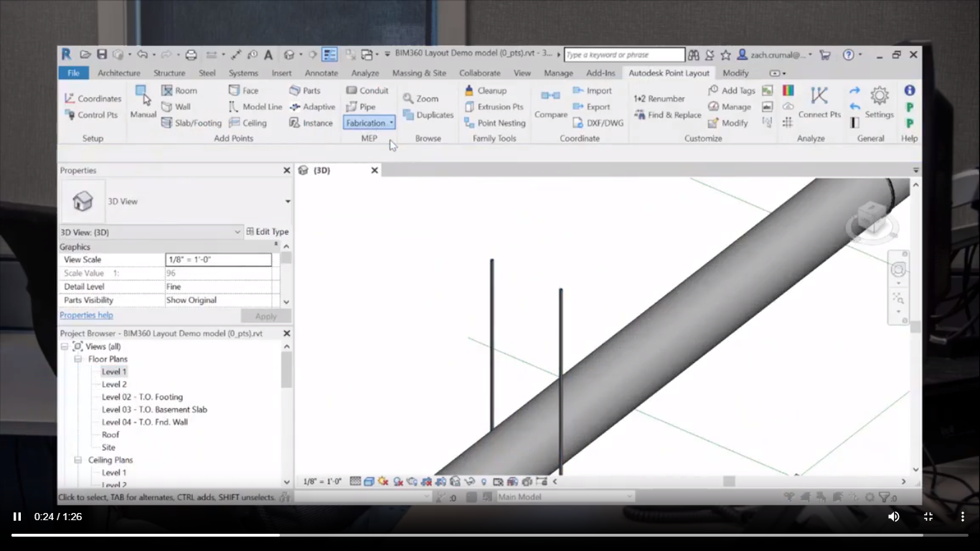The image size is (980, 551).
Task: Select Pipe MEP points tool
Action: coord(361,107)
